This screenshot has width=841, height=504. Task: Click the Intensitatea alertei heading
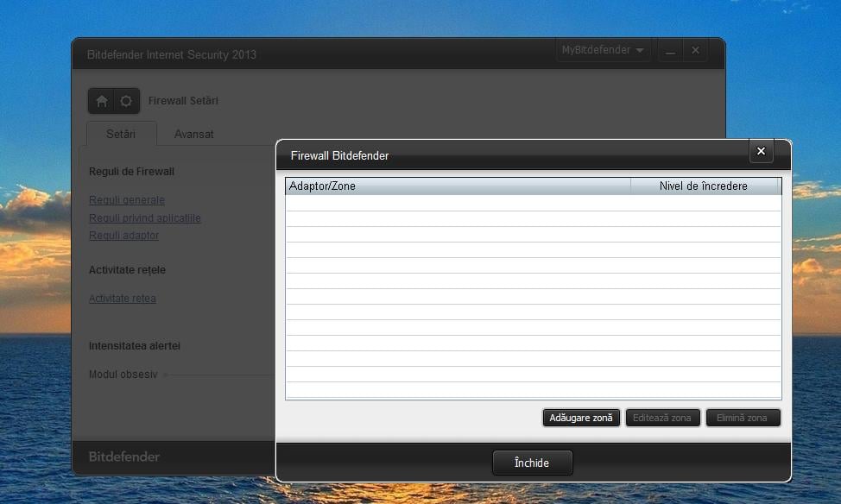click(134, 346)
